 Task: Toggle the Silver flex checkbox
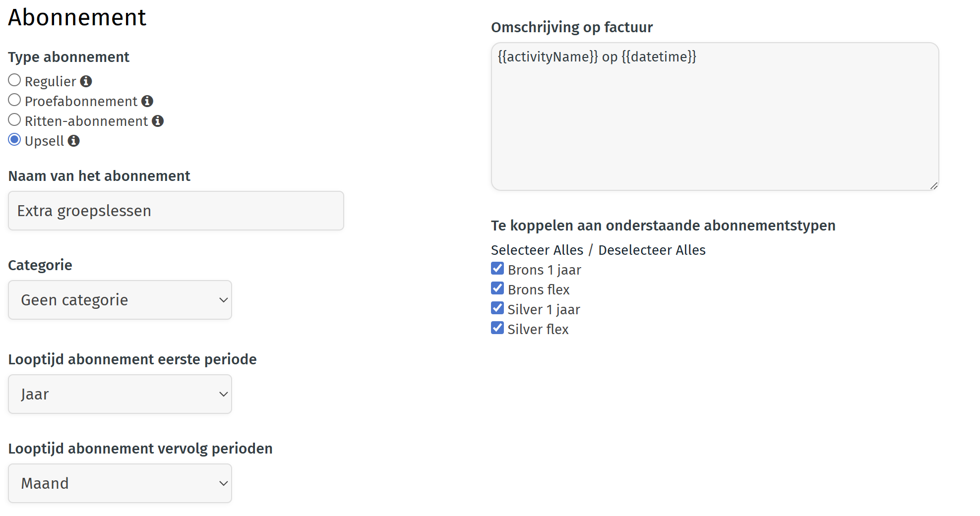[x=497, y=328]
